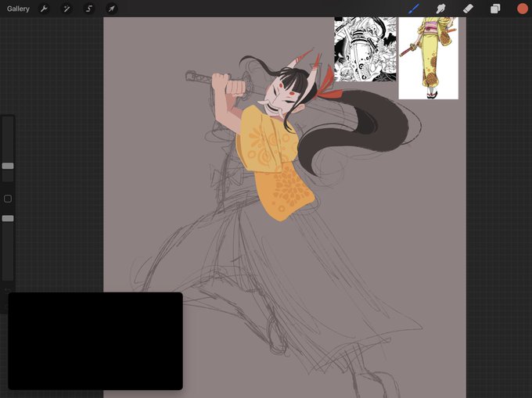Activate the Selection tool
Screen dimensions: 532x398
pyautogui.click(x=89, y=9)
